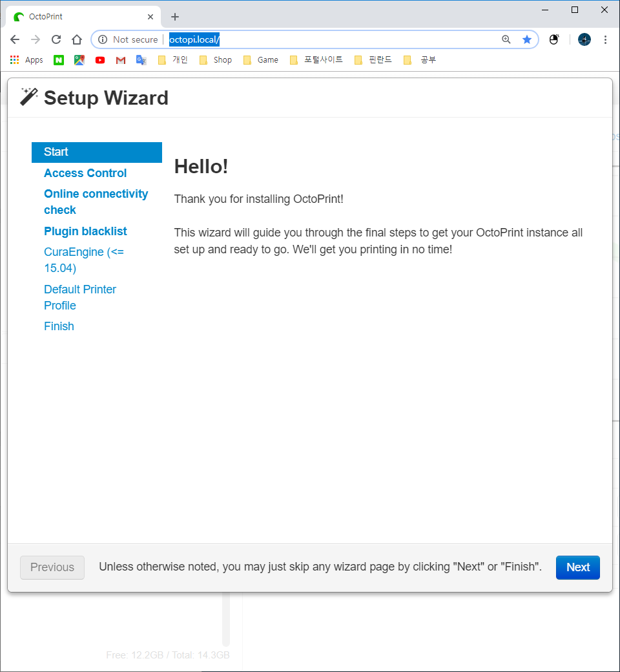This screenshot has width=620, height=672.
Task: Go to Default Printer Profile step
Action: click(80, 297)
